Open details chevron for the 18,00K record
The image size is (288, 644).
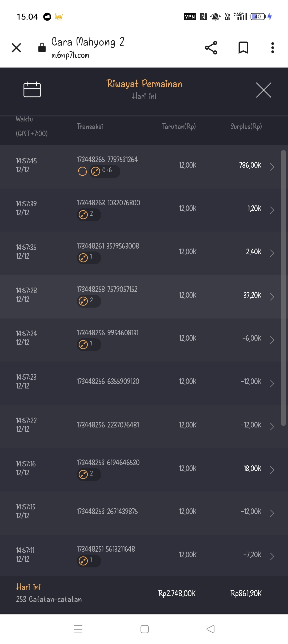pos(272,470)
